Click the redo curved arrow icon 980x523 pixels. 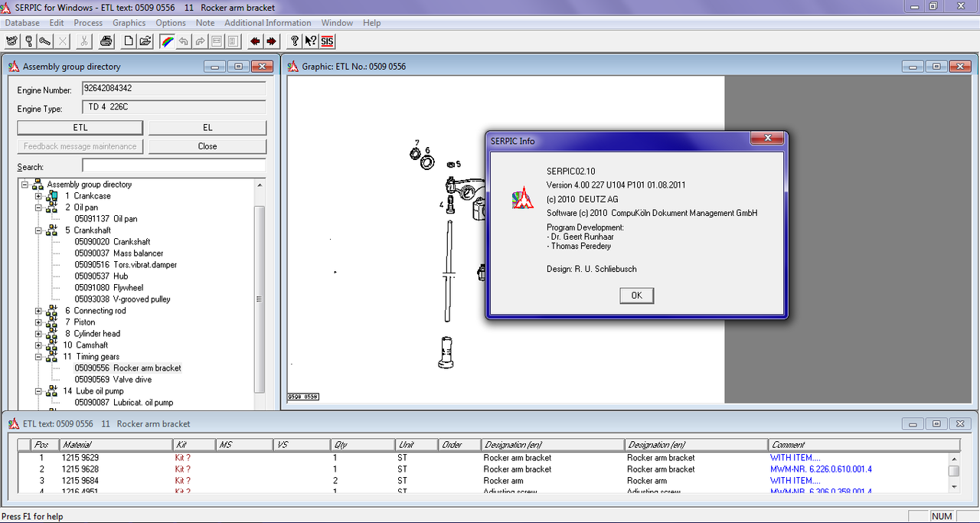pos(201,41)
